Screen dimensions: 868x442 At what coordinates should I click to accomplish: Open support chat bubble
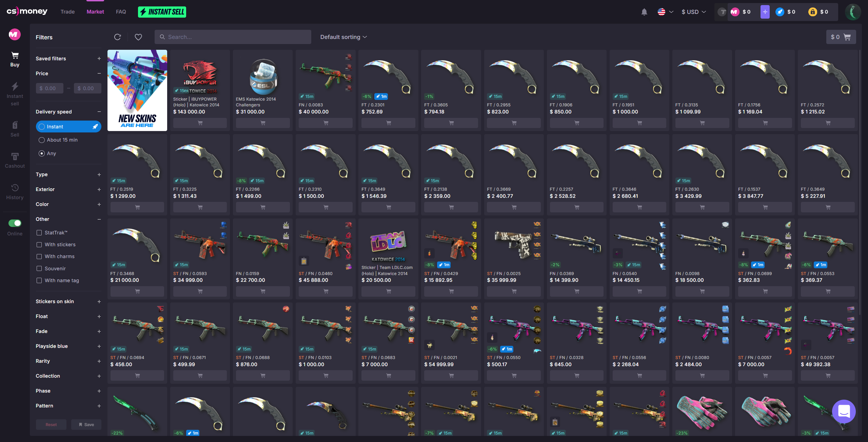[844, 411]
